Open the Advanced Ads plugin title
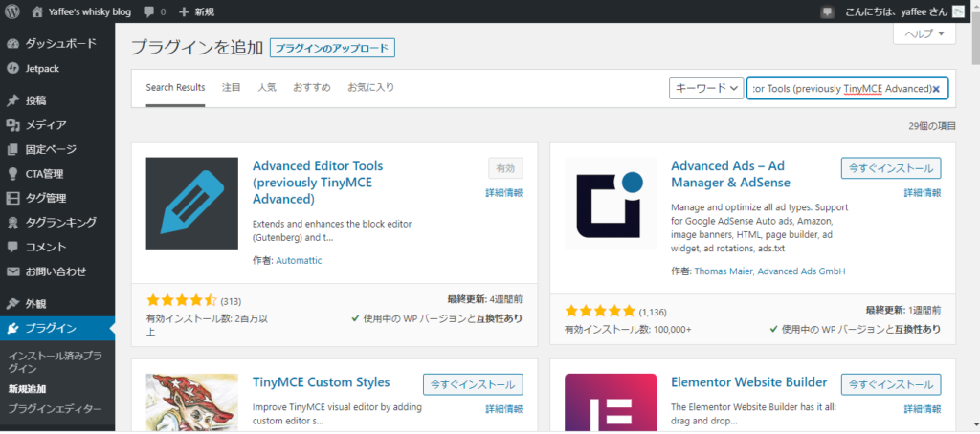Viewport: 980px width, 434px height. tap(730, 174)
